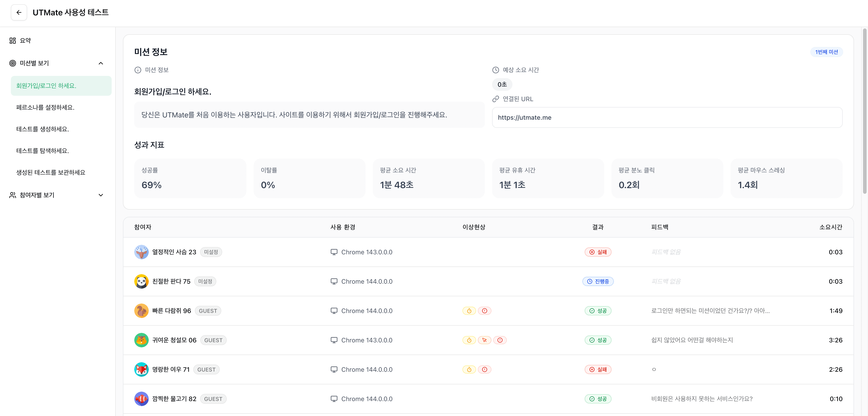Open the 요약 sidebar menu item
Screen dimensions: 868x416
pos(25,40)
